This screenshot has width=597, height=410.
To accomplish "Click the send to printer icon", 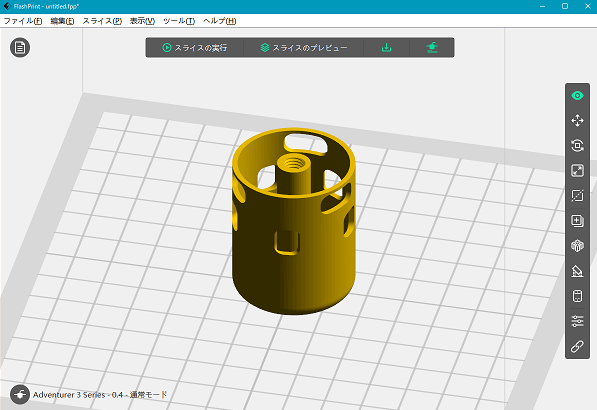I will pyautogui.click(x=432, y=48).
